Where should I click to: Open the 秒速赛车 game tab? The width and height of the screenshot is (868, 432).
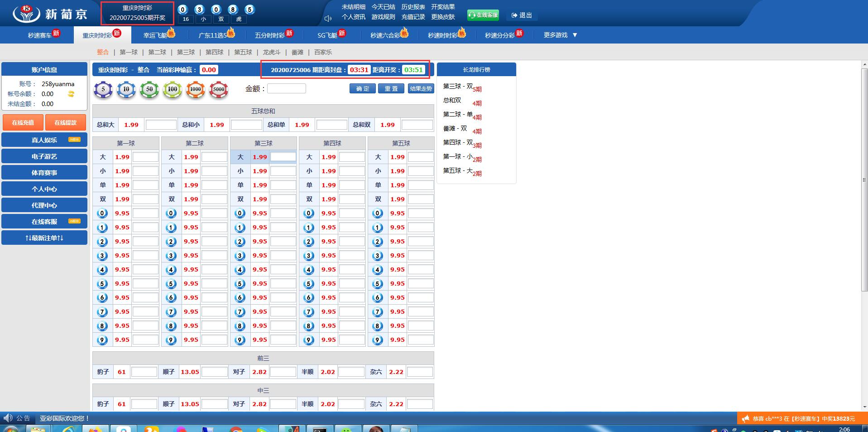[x=40, y=35]
